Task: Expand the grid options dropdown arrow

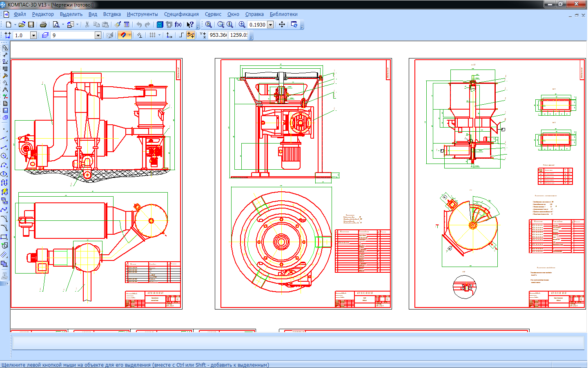Action: (x=159, y=35)
